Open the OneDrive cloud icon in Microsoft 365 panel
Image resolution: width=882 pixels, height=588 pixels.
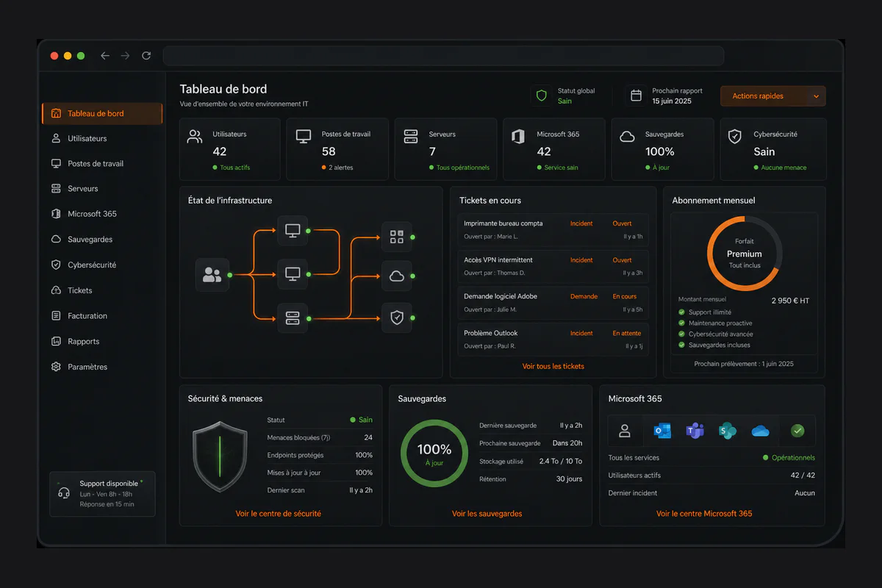coord(760,431)
